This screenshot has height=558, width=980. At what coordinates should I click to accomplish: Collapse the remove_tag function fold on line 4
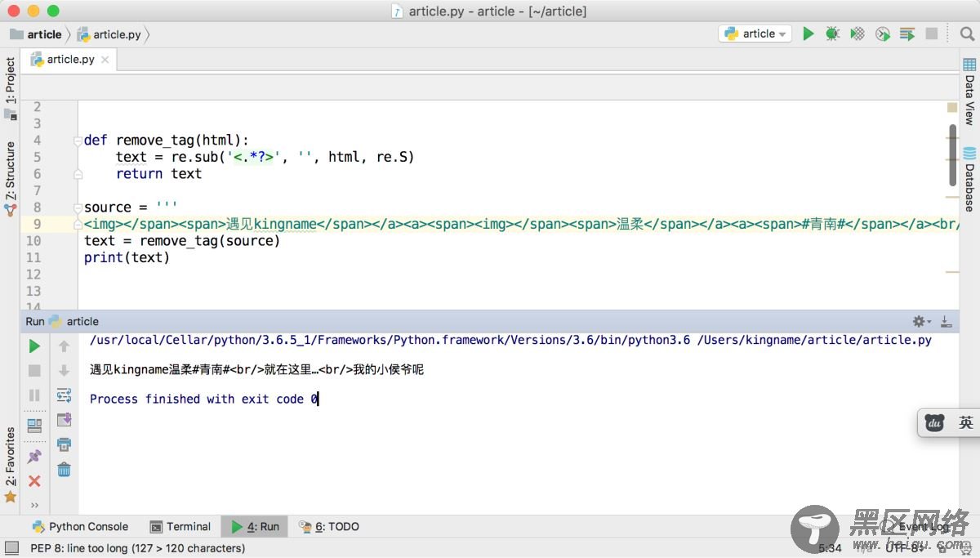[78, 141]
